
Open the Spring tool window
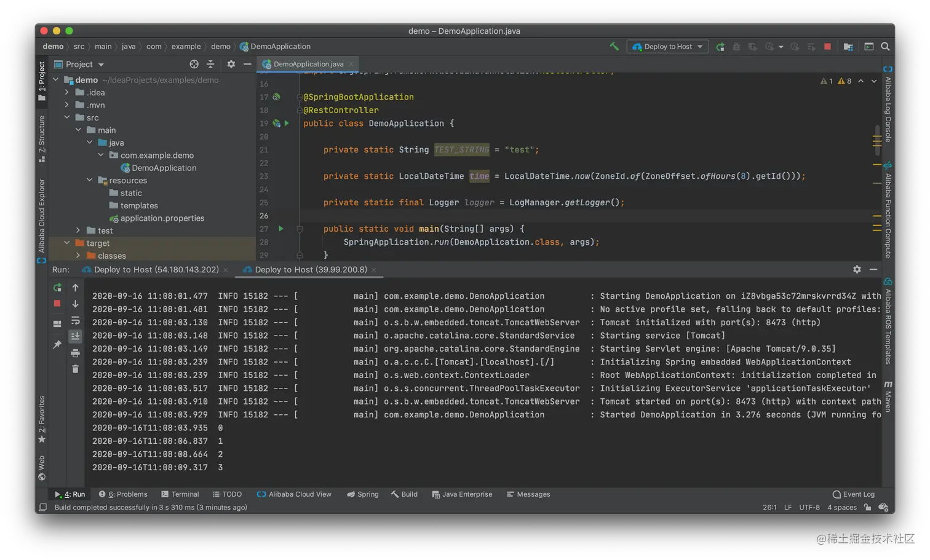coord(362,494)
